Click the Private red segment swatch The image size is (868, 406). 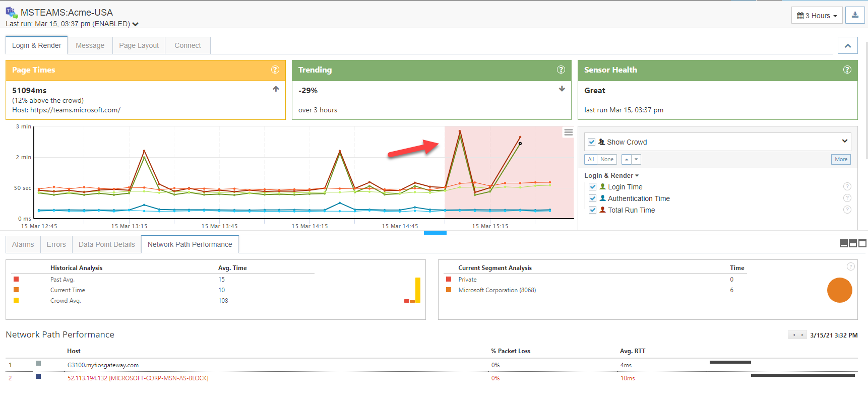[449, 279]
